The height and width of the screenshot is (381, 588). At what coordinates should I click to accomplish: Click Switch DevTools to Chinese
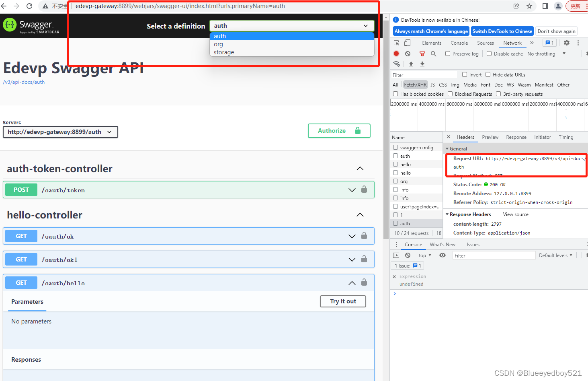[x=502, y=31]
